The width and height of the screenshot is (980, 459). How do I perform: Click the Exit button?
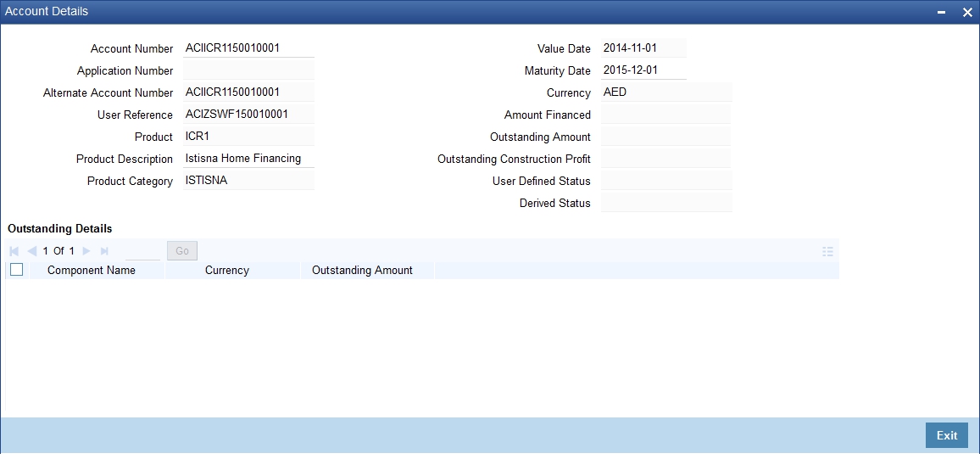tap(946, 435)
